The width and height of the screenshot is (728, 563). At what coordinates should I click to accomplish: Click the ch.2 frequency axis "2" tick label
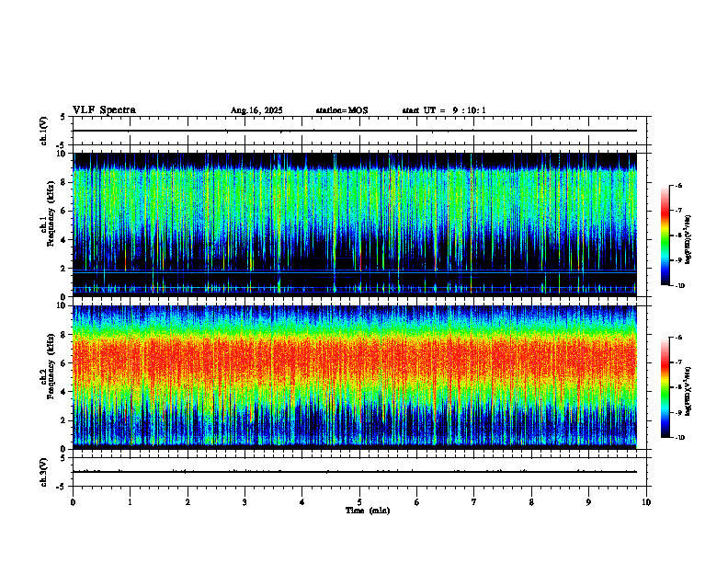point(64,420)
